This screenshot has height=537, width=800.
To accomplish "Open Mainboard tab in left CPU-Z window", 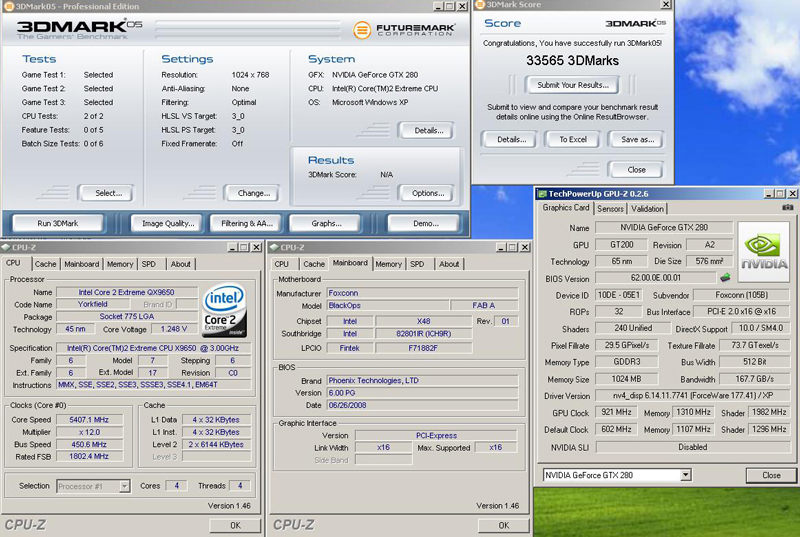I will pyautogui.click(x=82, y=264).
